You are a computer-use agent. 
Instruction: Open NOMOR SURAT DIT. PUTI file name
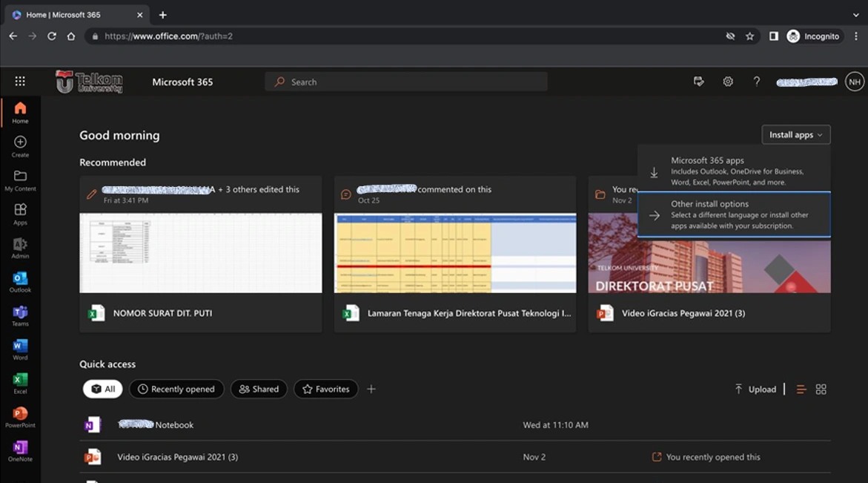coord(162,313)
